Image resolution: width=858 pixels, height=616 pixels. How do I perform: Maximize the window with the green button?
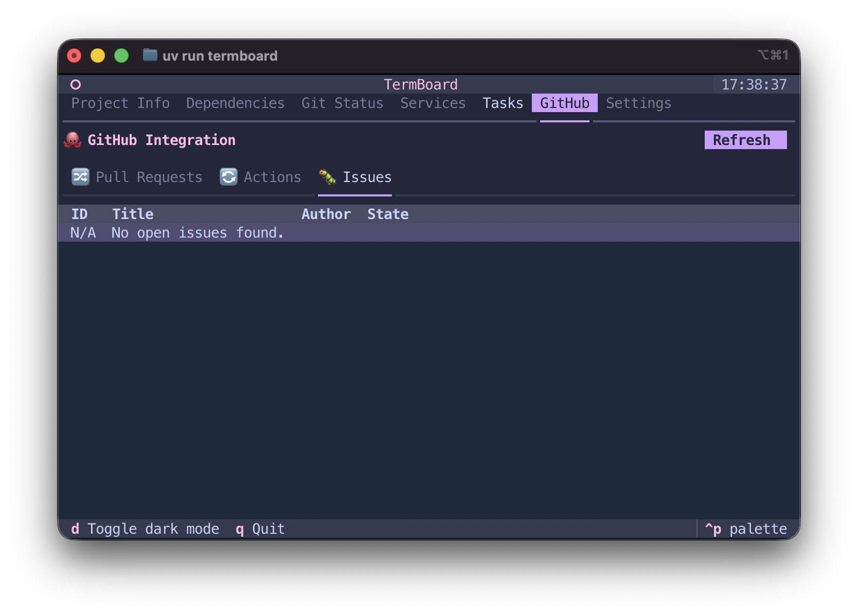(x=121, y=55)
